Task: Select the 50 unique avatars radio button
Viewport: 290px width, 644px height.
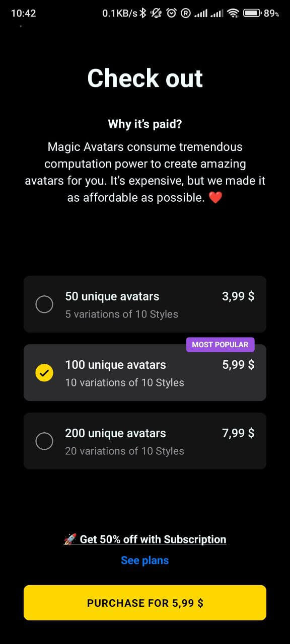Action: (44, 304)
